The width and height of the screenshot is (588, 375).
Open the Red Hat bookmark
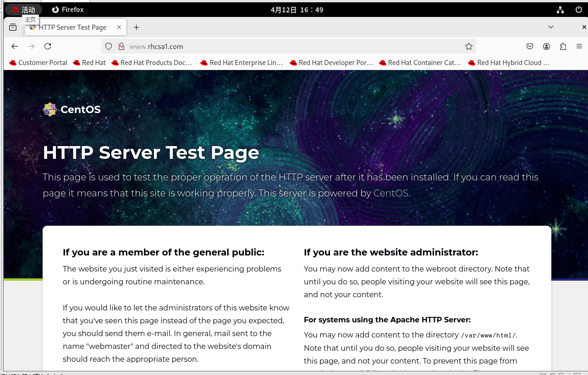coord(89,63)
